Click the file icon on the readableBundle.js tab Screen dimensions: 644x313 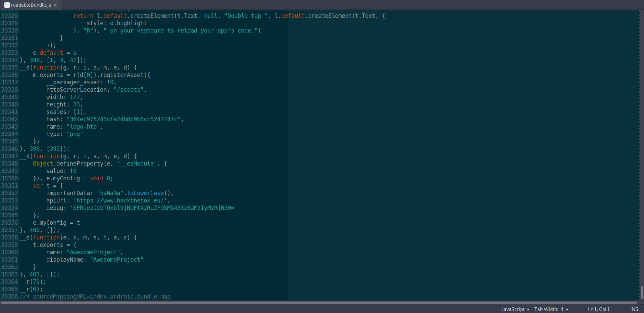coord(7,5)
